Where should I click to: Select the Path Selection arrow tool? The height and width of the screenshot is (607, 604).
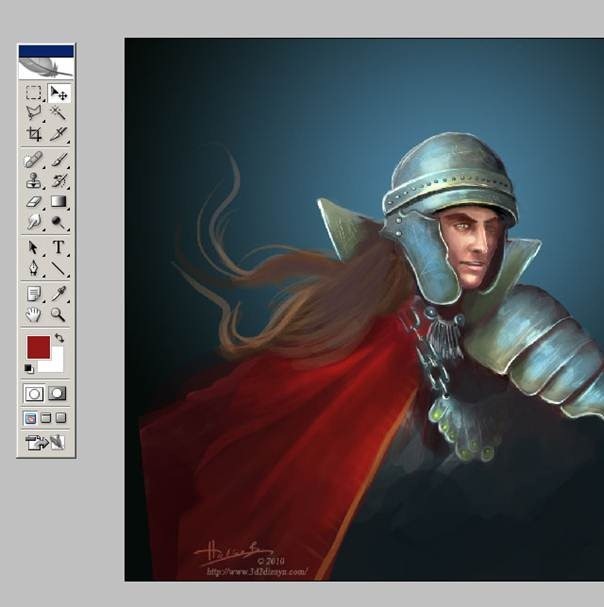[34, 247]
